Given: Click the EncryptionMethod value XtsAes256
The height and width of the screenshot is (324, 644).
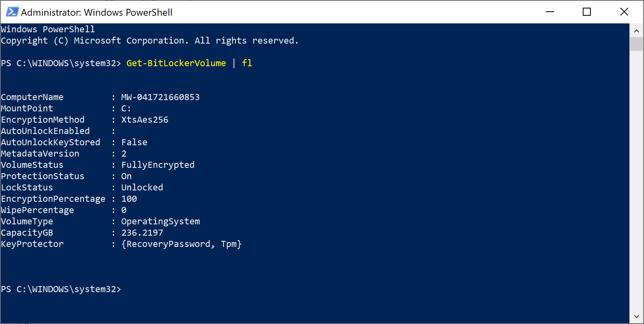Looking at the screenshot, I should [145, 119].
